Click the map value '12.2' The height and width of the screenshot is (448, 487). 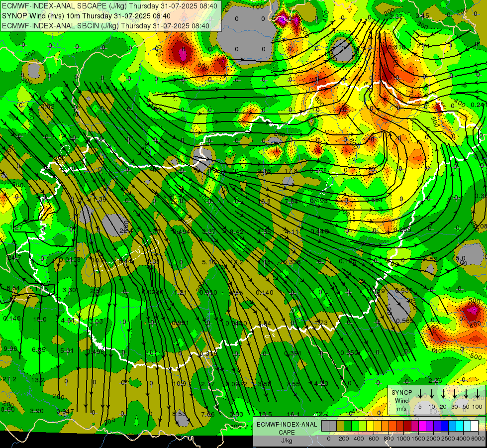tap(237, 262)
